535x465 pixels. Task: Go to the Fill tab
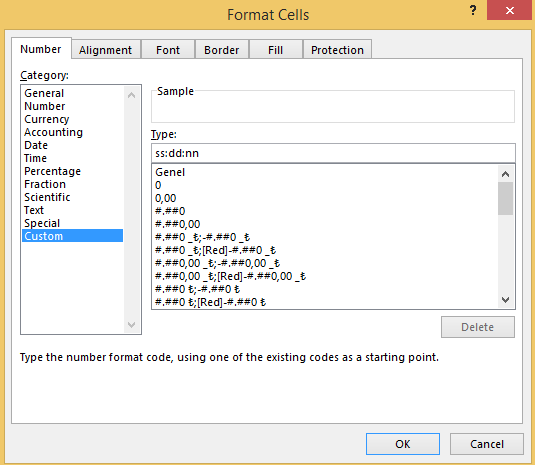[275, 50]
